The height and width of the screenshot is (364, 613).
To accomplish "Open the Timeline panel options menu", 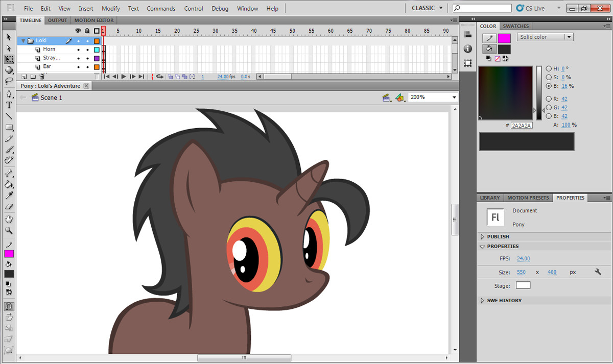I will pos(453,20).
